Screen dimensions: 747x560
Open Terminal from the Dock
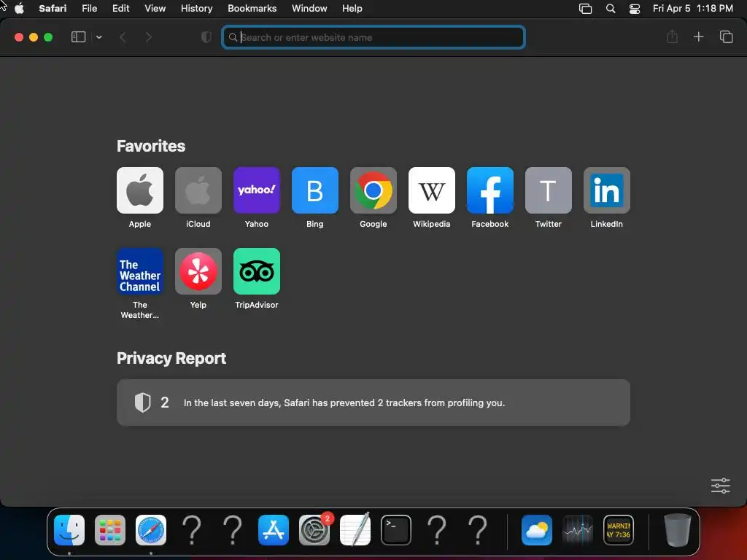point(396,530)
